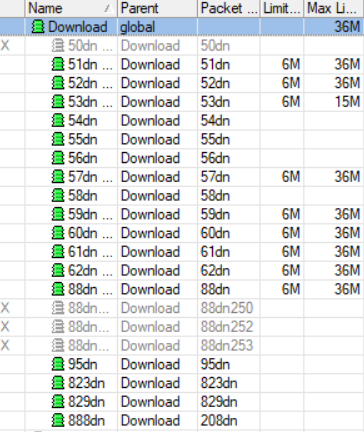Screen dimensions: 364x432
Task: Click the queue icon of the 60dn entry
Action: (x=58, y=233)
